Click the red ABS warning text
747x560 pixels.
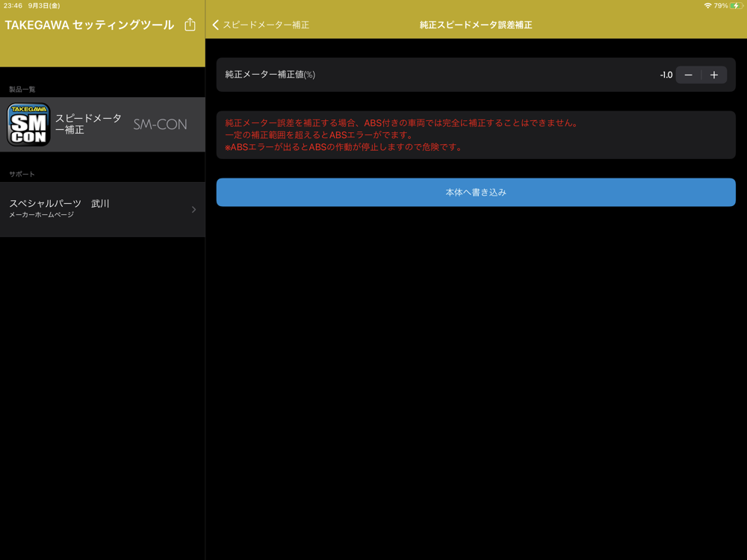point(402,135)
